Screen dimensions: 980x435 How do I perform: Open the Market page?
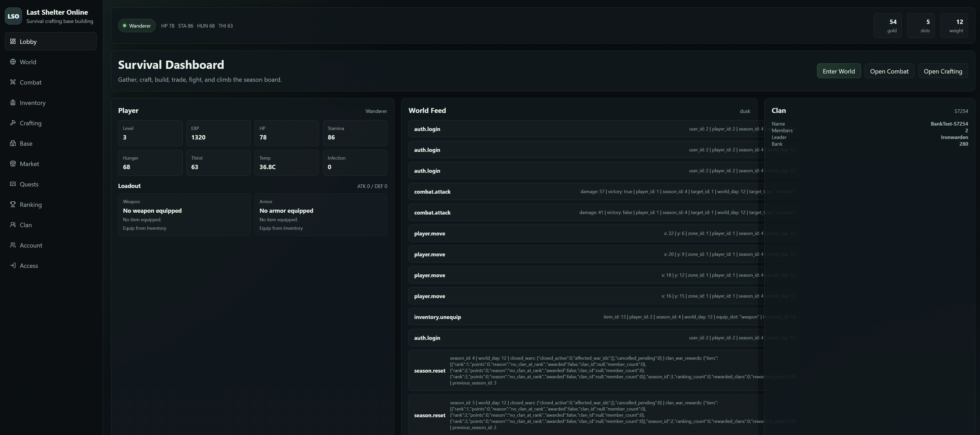[x=51, y=163]
